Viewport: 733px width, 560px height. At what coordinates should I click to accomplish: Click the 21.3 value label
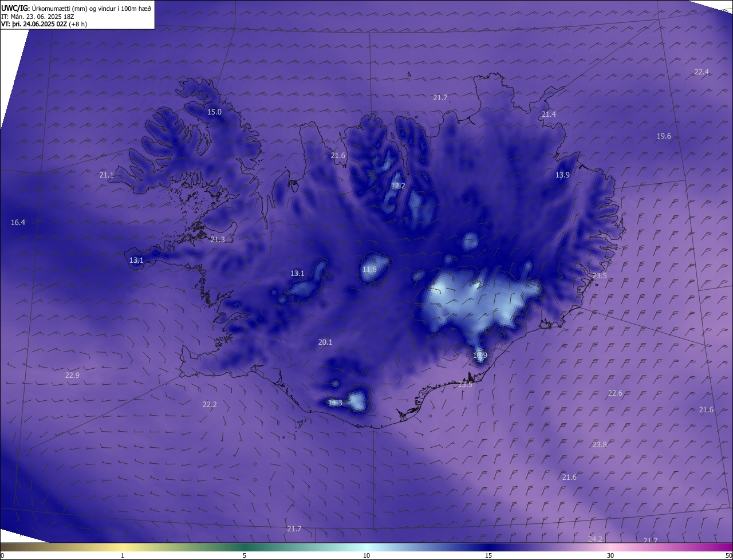click(218, 239)
